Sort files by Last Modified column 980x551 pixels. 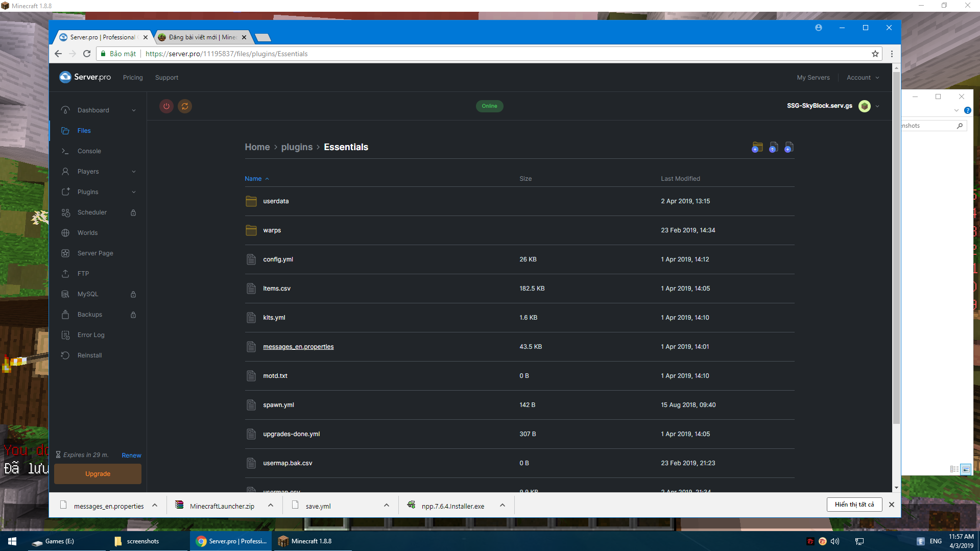click(680, 179)
